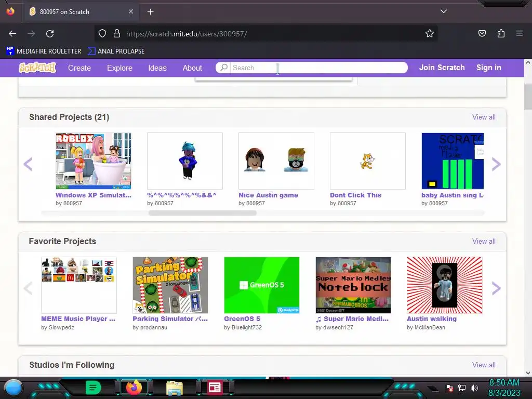Visit author Bluelight732 profile
532x399 pixels.
247,327
